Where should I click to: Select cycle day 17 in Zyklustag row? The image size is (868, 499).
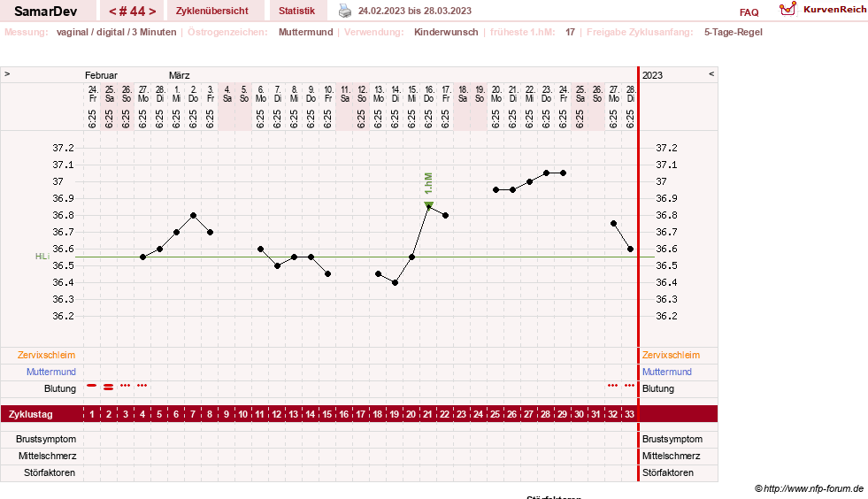coord(360,414)
